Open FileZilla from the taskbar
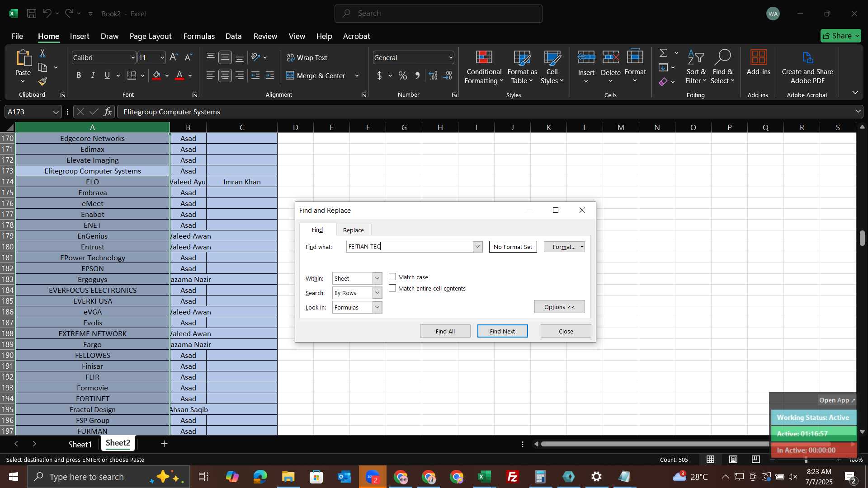The width and height of the screenshot is (868, 488). [512, 477]
